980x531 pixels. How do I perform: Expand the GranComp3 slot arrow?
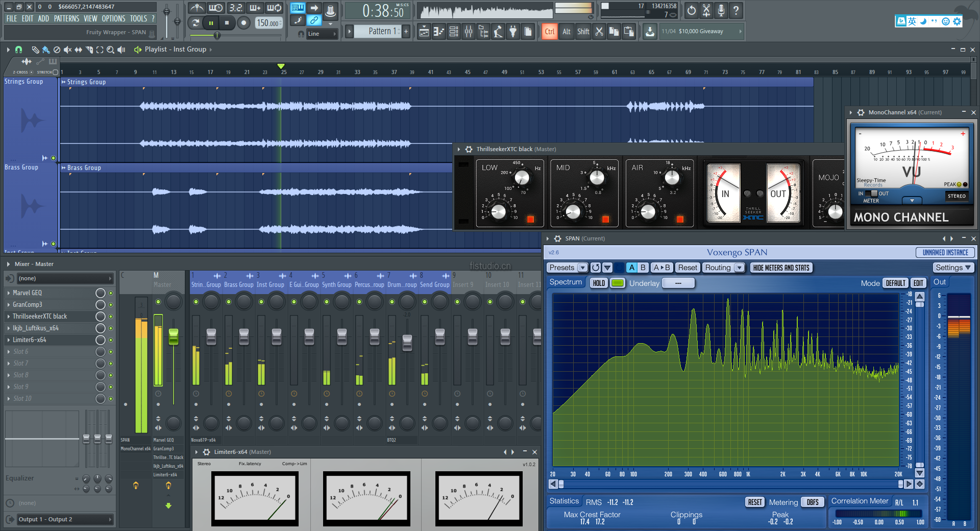pos(9,305)
